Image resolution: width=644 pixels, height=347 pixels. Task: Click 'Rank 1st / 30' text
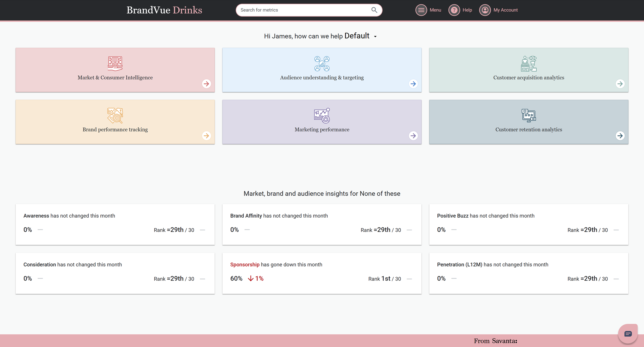pos(384,278)
